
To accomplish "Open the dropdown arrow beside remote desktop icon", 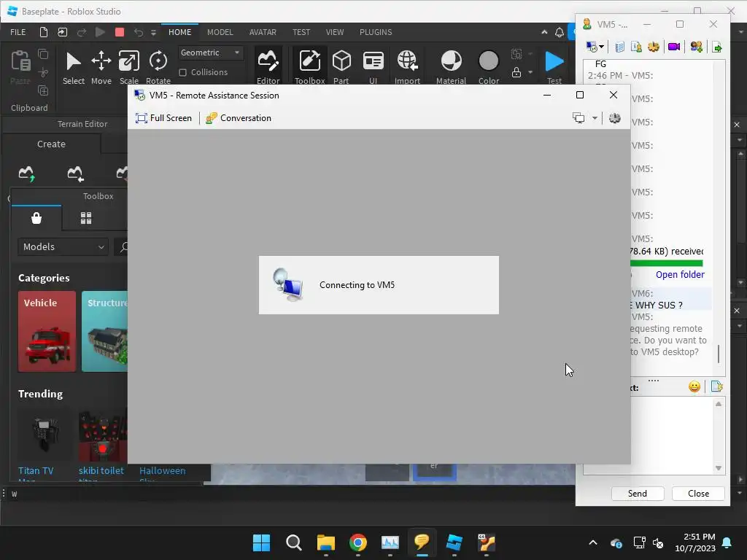I will [602, 47].
